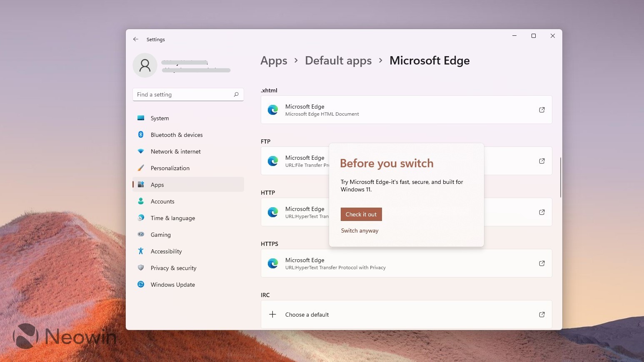The width and height of the screenshot is (644, 362).
Task: Click the Privacy & security shield icon
Action: coord(141,268)
